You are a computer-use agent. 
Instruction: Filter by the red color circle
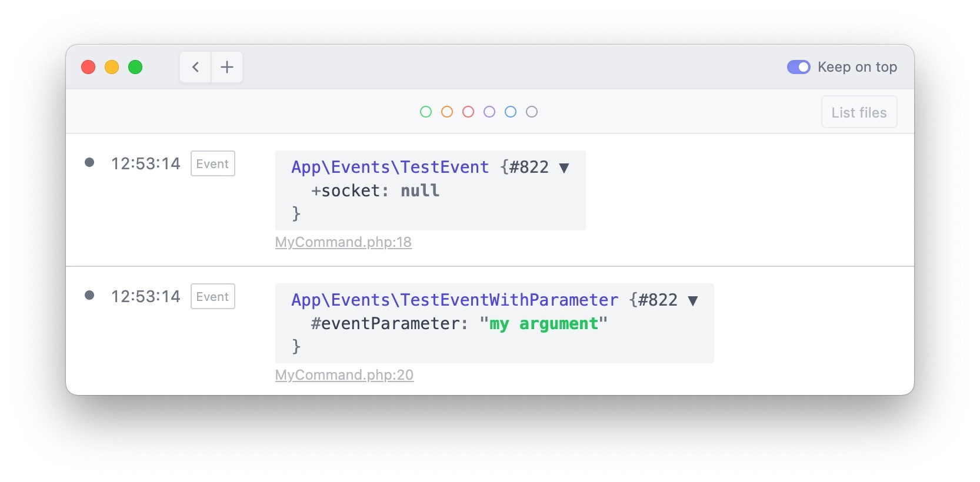468,112
